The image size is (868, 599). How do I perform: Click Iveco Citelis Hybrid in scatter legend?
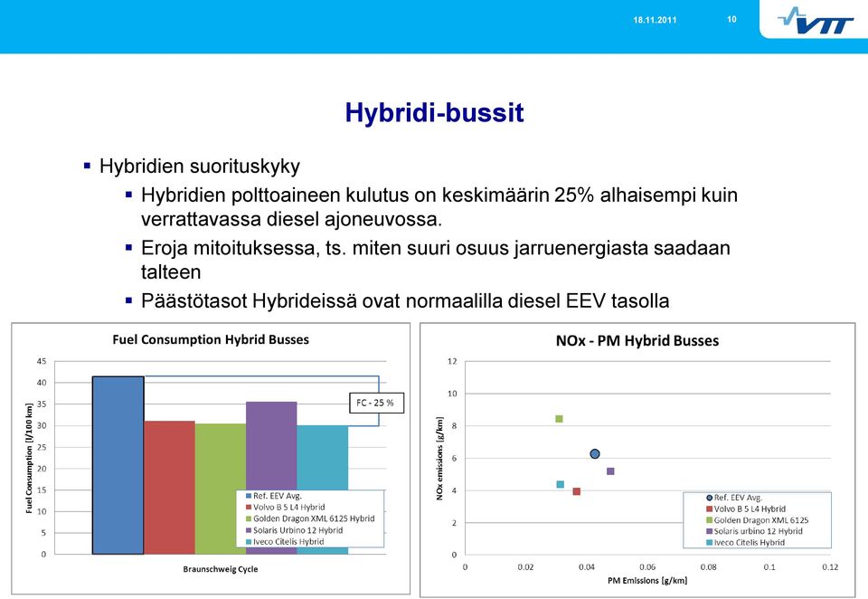click(x=745, y=543)
